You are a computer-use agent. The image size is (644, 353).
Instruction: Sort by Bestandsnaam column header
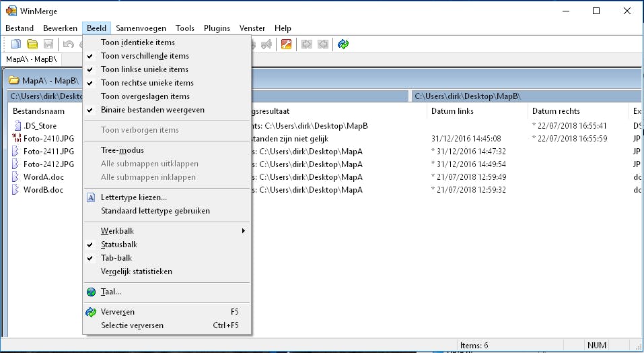point(38,111)
